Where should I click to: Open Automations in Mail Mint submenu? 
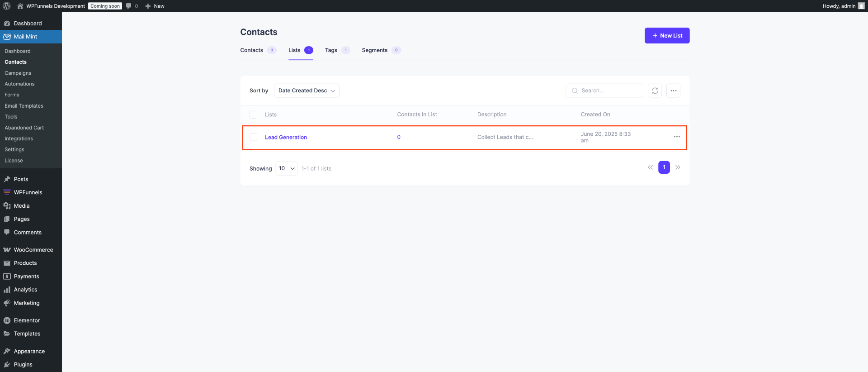(x=19, y=84)
